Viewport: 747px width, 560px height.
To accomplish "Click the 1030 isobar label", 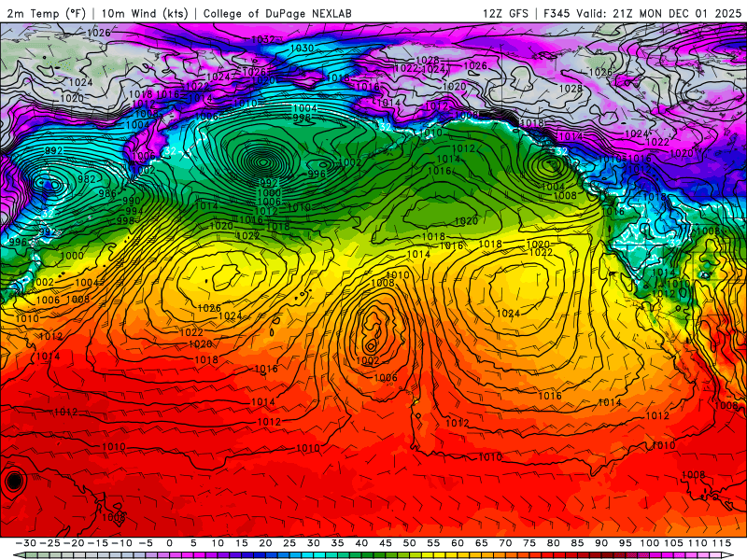I will 302,49.
